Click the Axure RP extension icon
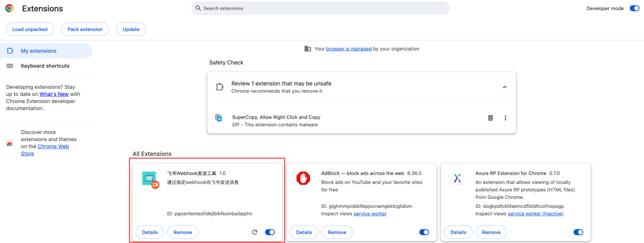 (x=457, y=178)
